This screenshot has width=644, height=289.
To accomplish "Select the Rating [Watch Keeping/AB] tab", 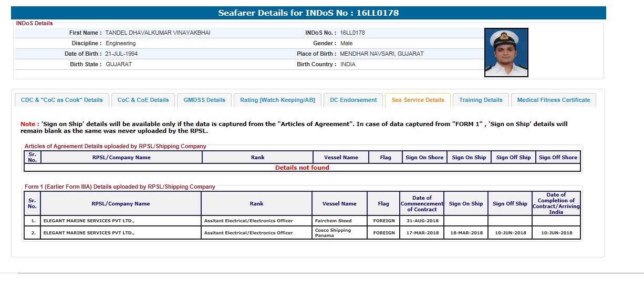I will point(277,100).
